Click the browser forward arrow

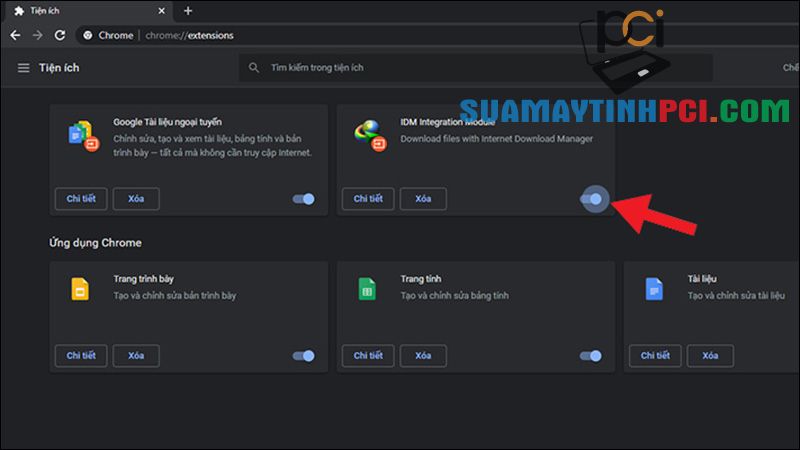[x=37, y=34]
